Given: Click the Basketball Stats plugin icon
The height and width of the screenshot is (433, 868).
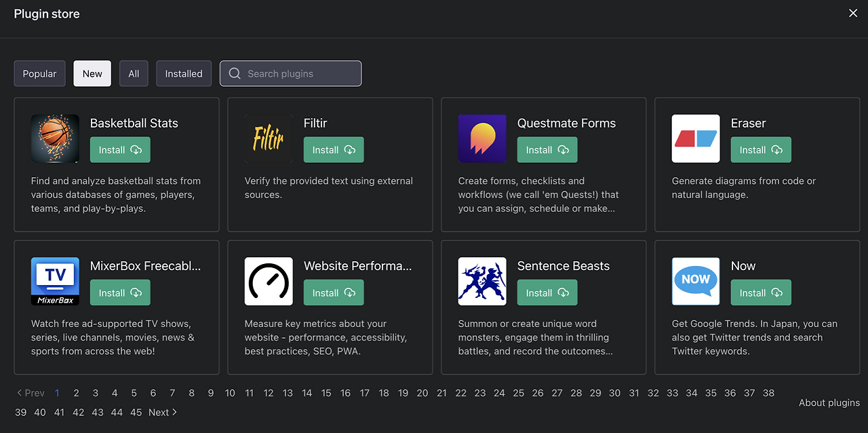Looking at the screenshot, I should point(55,138).
